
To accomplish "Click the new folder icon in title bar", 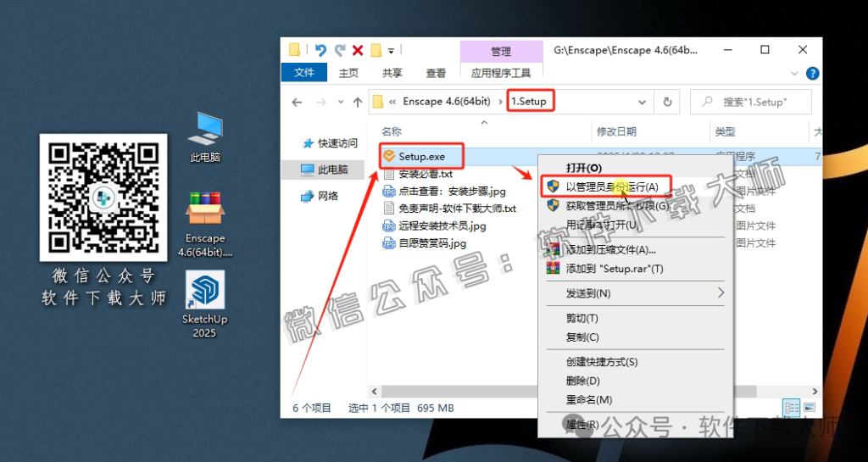I will tap(376, 51).
